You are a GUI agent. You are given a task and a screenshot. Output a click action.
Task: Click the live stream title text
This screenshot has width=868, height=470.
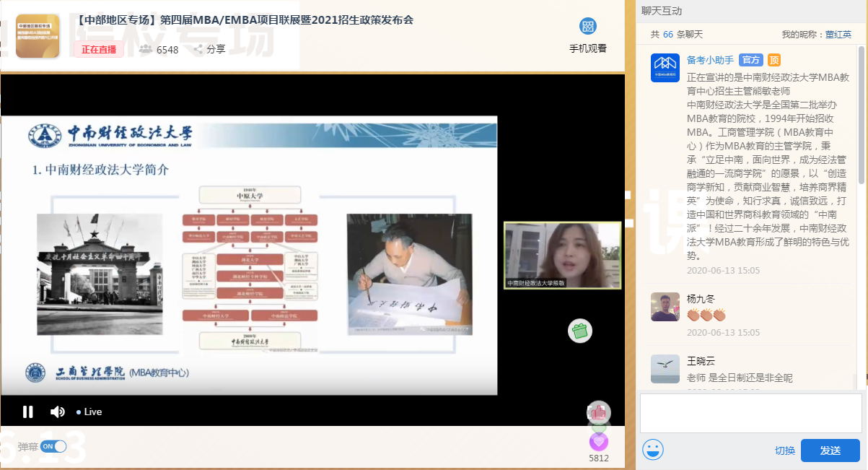(244, 20)
